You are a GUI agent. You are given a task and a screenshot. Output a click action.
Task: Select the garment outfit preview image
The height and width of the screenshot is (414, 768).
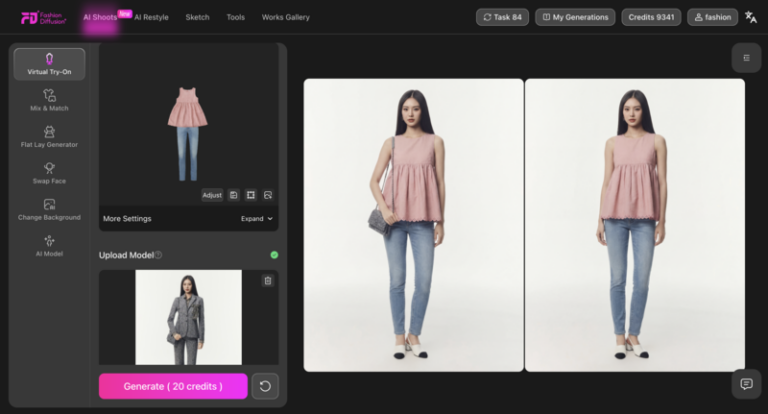click(188, 134)
